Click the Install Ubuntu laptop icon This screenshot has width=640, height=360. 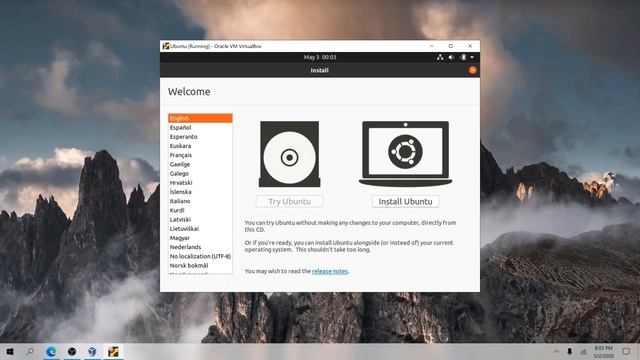[405, 154]
